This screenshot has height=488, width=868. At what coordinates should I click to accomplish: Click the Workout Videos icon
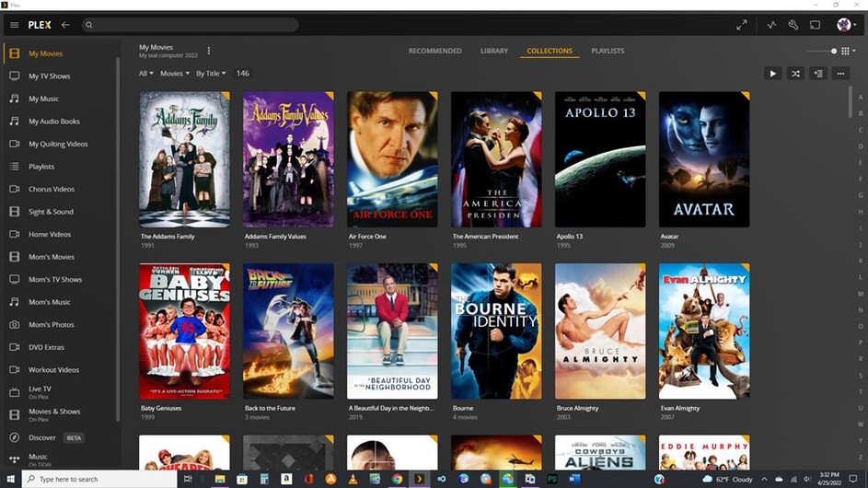tap(15, 369)
